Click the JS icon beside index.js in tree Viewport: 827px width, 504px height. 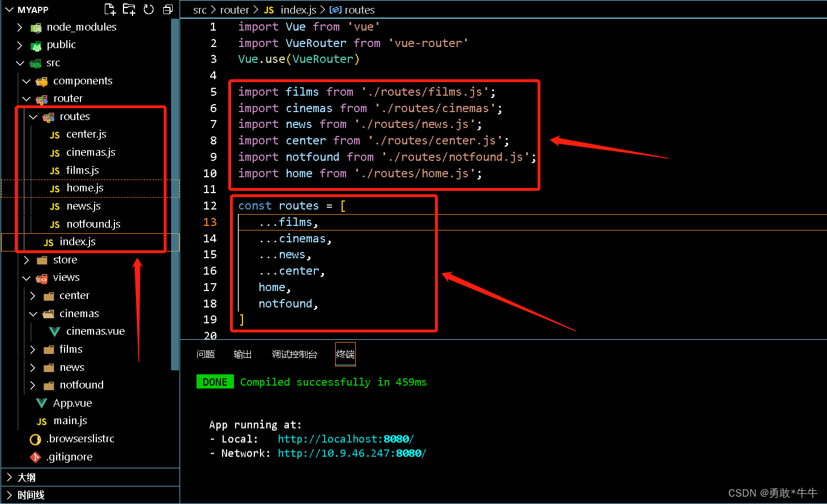[49, 242]
